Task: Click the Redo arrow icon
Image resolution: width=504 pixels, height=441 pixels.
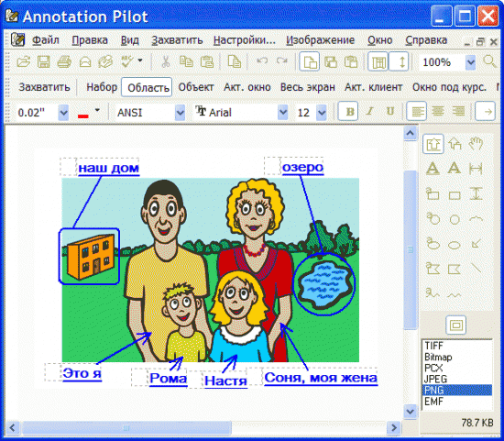Action: point(282,61)
